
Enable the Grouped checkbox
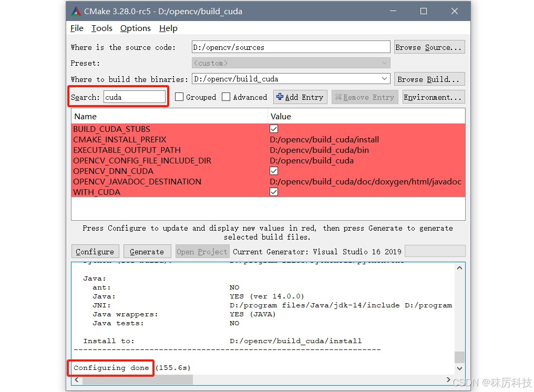tap(179, 97)
